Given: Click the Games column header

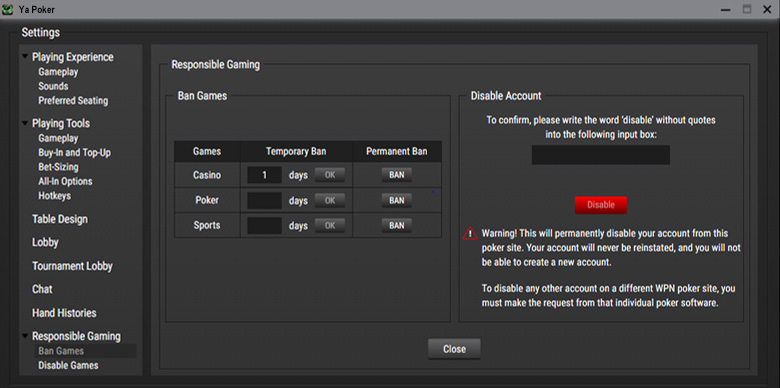Looking at the screenshot, I should [x=207, y=151].
